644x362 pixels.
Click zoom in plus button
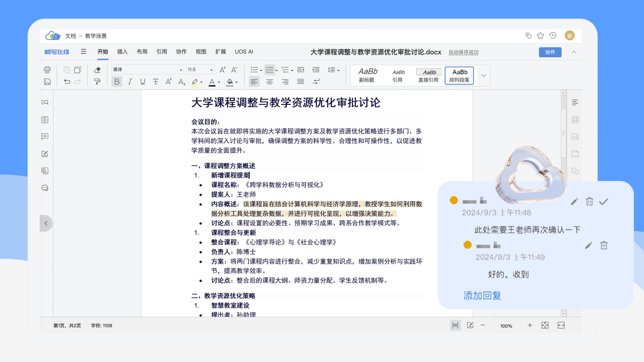tap(530, 325)
